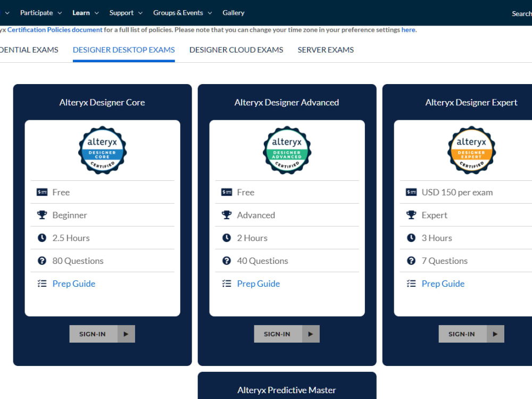The image size is (532, 399).
Task: Open Designer Expert Prep Guide
Action: tap(443, 284)
